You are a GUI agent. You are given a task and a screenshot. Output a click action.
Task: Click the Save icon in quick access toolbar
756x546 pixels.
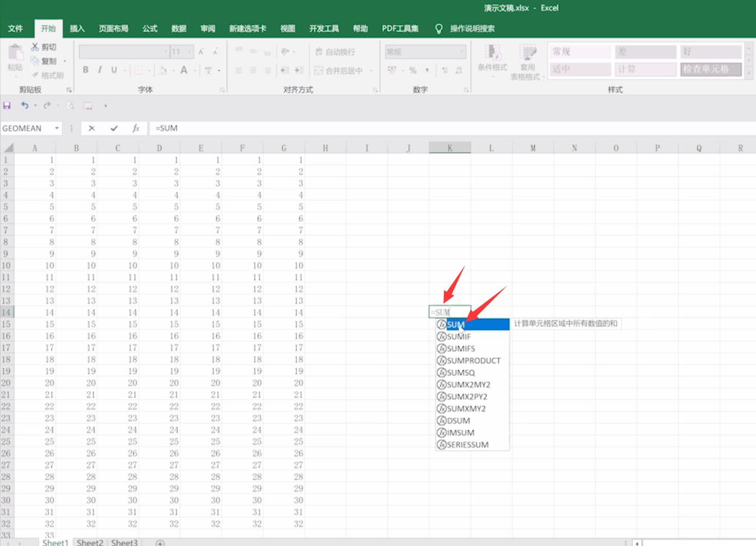point(7,105)
